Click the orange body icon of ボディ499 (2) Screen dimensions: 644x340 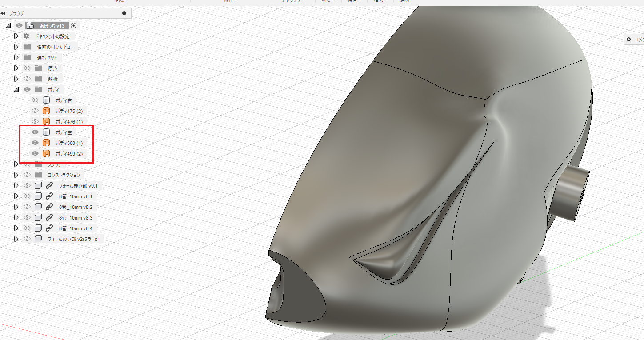click(46, 153)
